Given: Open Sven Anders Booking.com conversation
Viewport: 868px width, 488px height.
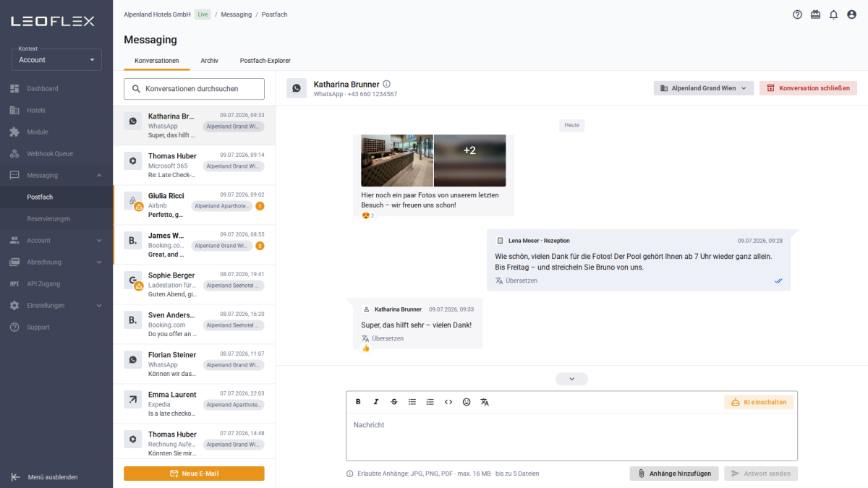Looking at the screenshot, I should pyautogui.click(x=194, y=324).
